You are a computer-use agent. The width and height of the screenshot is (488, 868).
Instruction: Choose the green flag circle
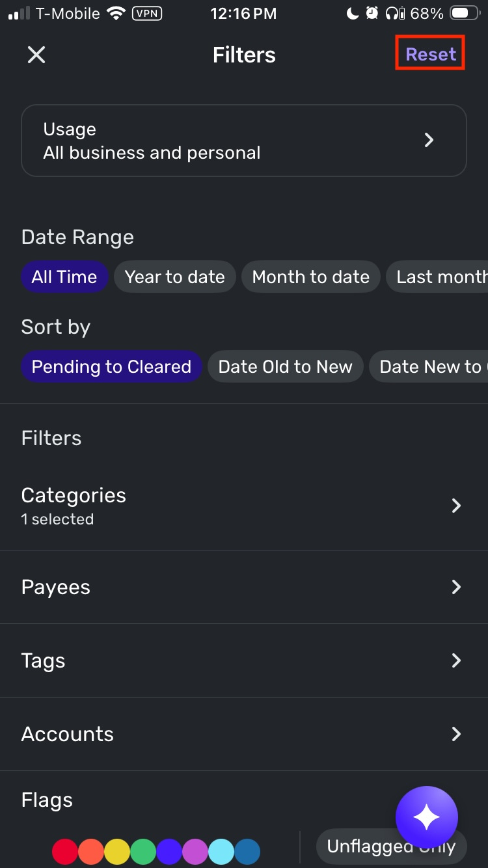(x=143, y=851)
